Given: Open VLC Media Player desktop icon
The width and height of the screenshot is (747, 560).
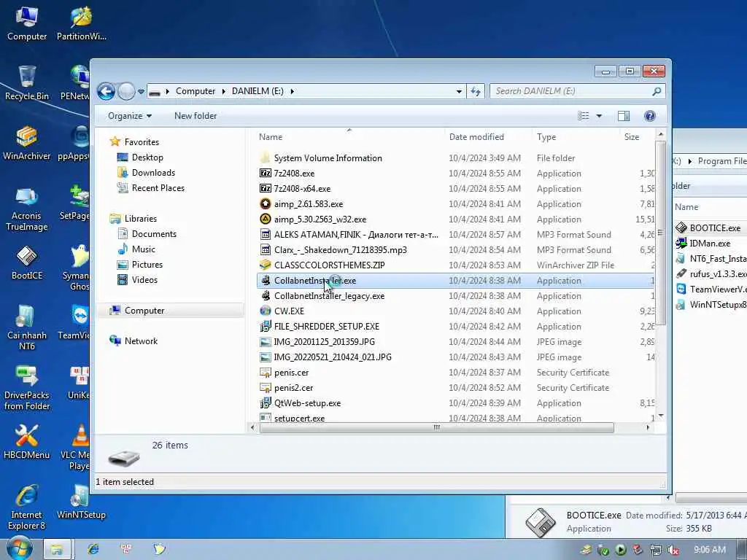Looking at the screenshot, I should point(76,448).
